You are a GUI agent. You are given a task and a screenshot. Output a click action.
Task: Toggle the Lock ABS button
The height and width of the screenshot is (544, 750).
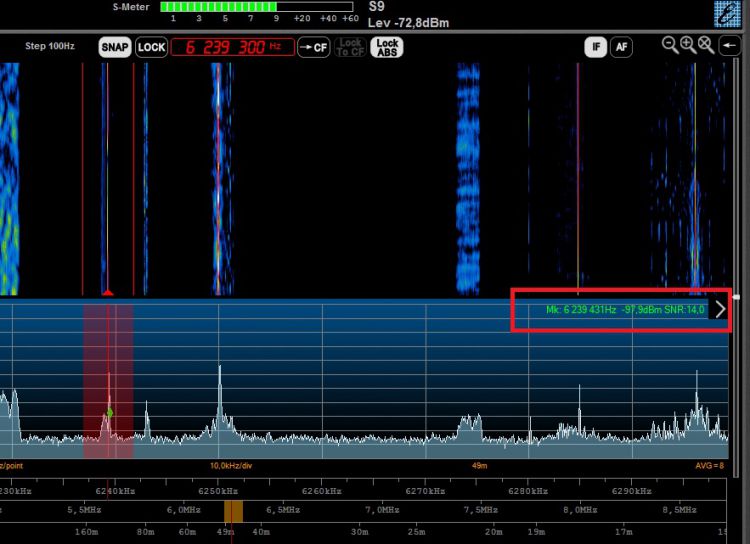[x=387, y=47]
